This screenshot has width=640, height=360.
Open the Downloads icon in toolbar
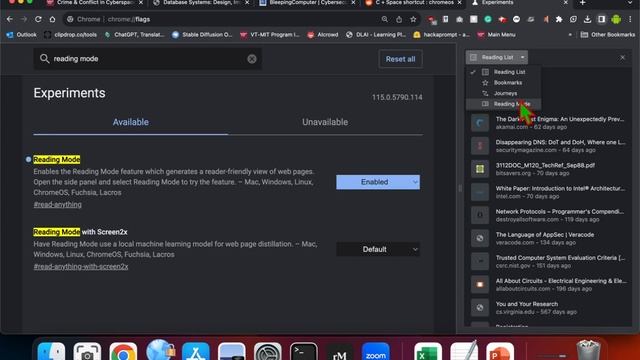click(x=587, y=19)
